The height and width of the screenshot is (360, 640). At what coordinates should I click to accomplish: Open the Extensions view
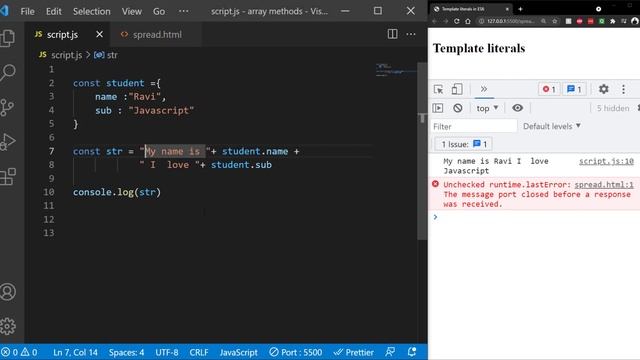tap(8, 177)
